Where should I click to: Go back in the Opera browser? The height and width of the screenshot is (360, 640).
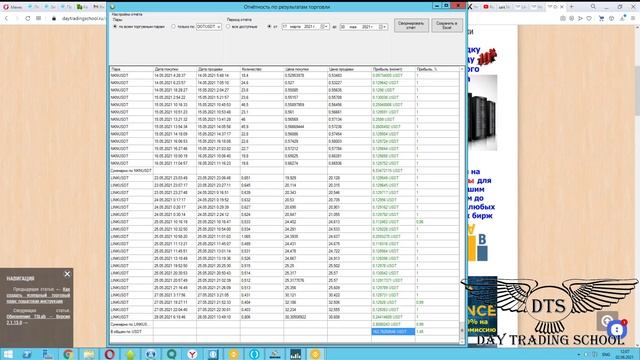pyautogui.click(x=7, y=18)
